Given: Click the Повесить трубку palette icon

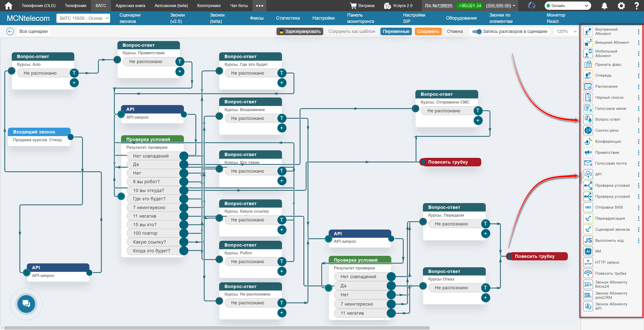Looking at the screenshot, I should coord(588,273).
